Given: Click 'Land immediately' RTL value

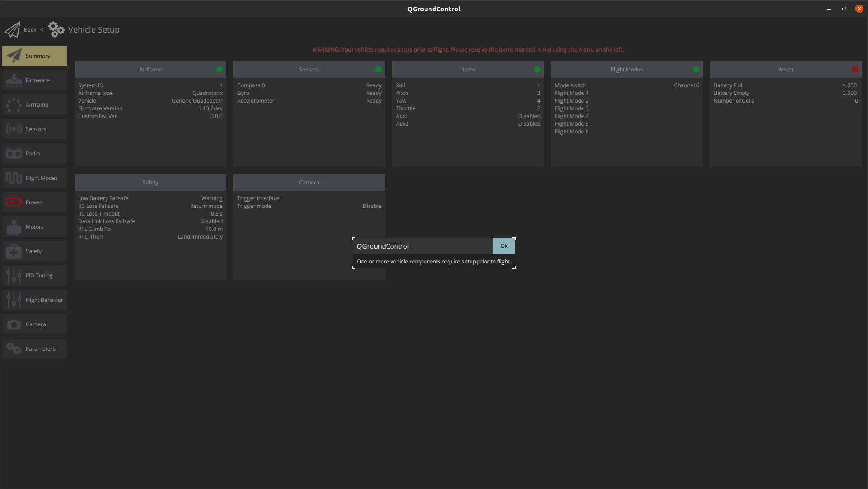Looking at the screenshot, I should coord(200,237).
